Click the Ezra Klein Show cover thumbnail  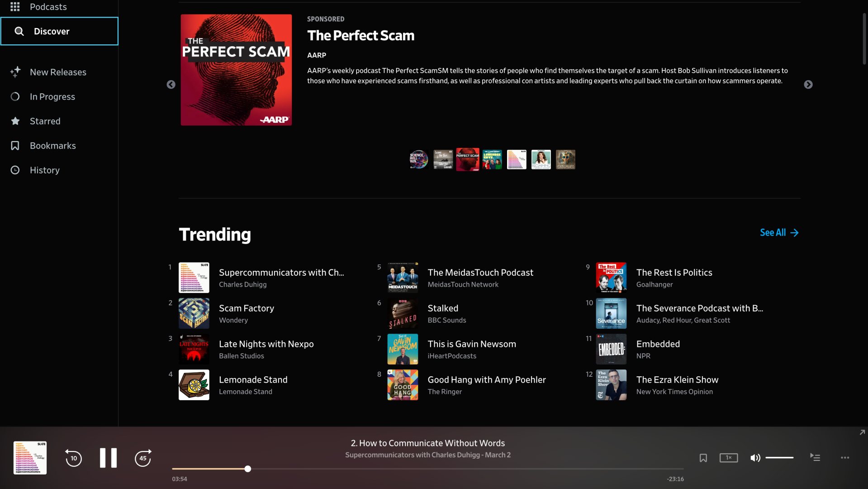(611, 385)
